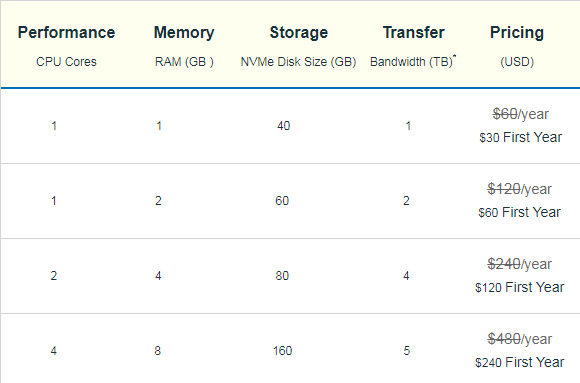Viewport: 580px width, 383px height.
Task: Select the 5 TB bandwidth value
Action: pos(407,351)
